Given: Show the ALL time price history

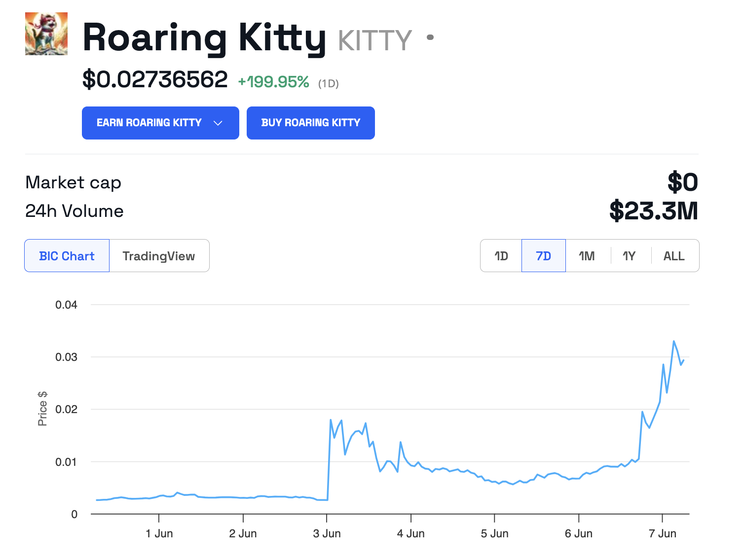Looking at the screenshot, I should pos(674,256).
